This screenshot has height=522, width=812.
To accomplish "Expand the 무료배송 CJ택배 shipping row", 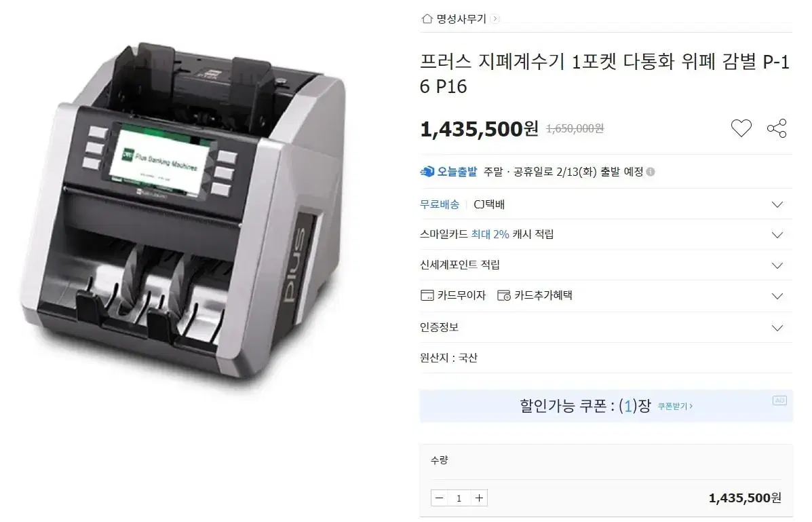I will pos(606,204).
